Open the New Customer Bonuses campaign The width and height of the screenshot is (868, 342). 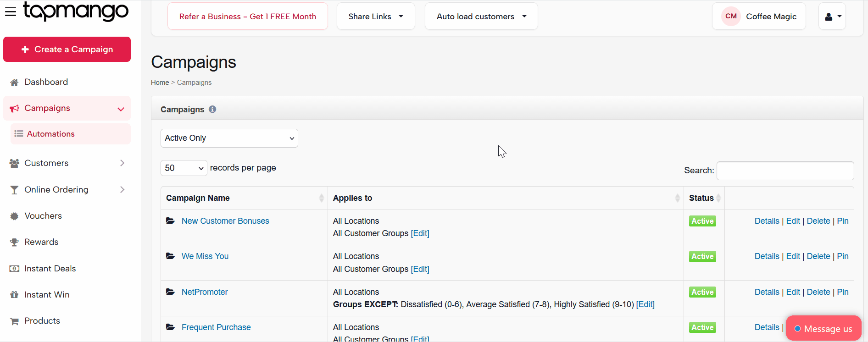click(x=225, y=221)
